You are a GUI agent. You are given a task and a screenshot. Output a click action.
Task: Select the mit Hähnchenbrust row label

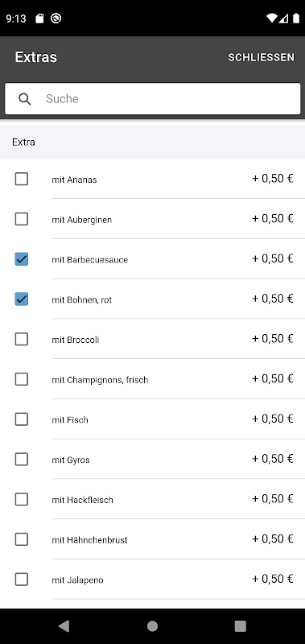[89, 540]
